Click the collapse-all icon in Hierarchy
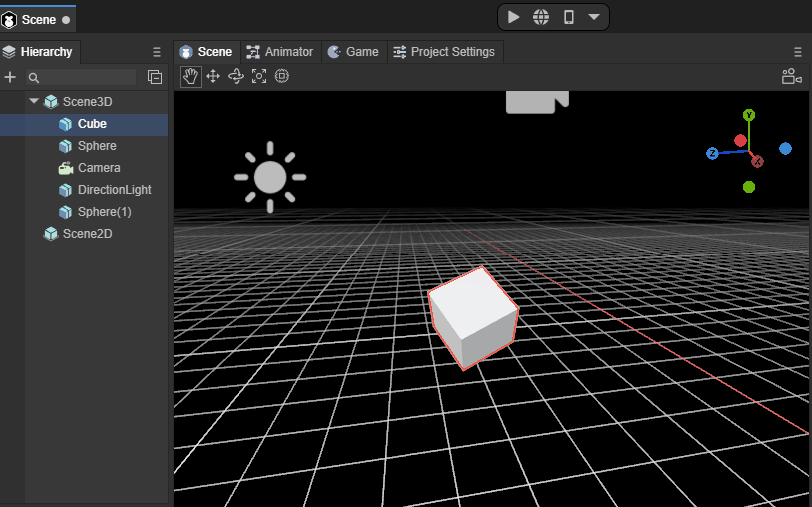The image size is (812, 507). click(x=155, y=77)
